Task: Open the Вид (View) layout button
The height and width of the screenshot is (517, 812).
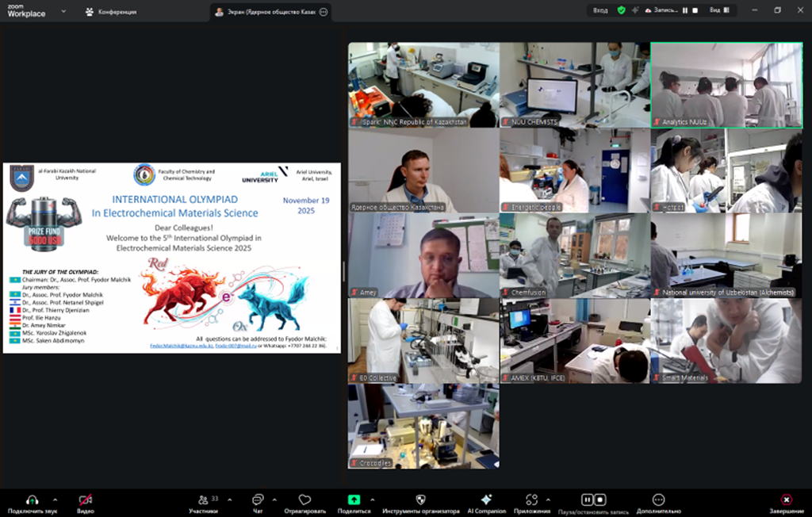Action: coord(718,10)
